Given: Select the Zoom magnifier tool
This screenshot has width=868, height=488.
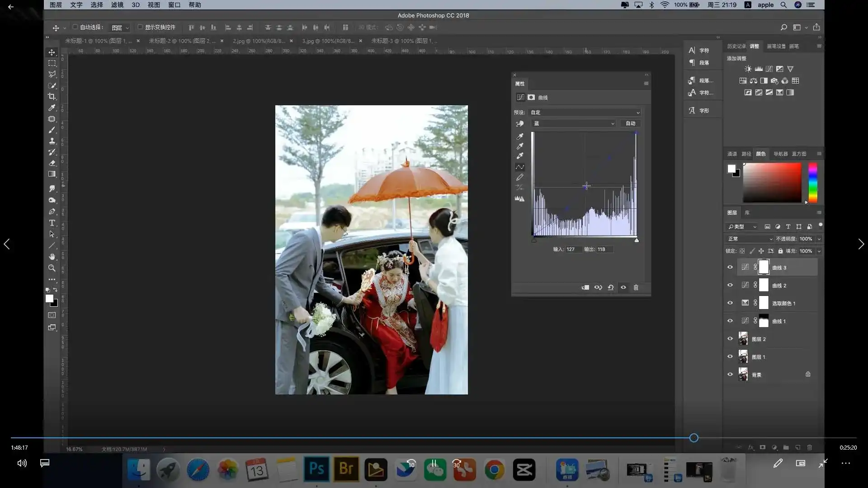Looking at the screenshot, I should (52, 268).
